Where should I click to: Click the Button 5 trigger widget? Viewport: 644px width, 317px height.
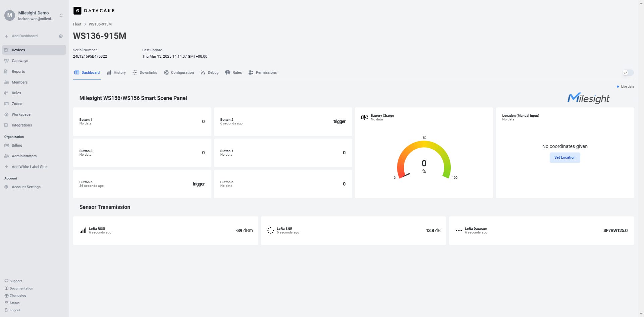click(142, 184)
